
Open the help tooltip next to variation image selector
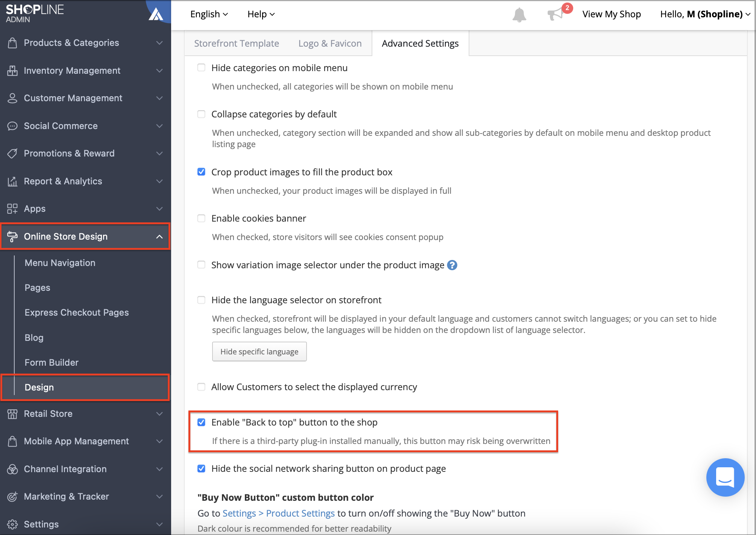452,265
